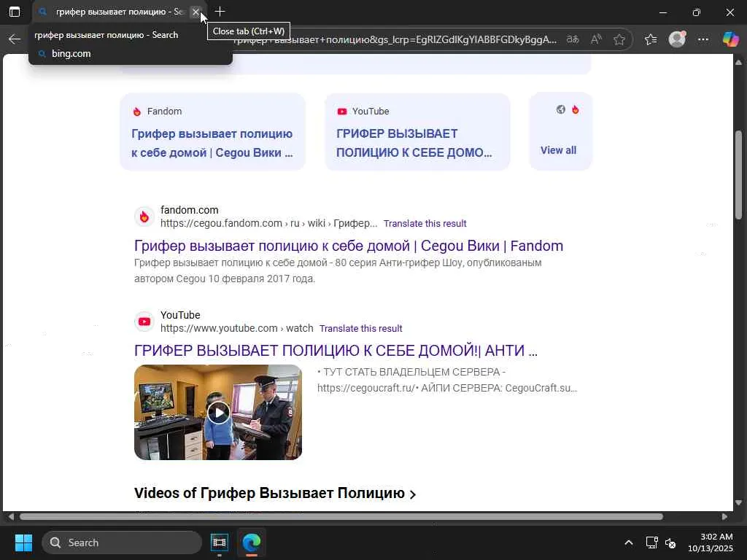This screenshot has width=747, height=560.
Task: Play the video thumbnail preview
Action: 218,413
